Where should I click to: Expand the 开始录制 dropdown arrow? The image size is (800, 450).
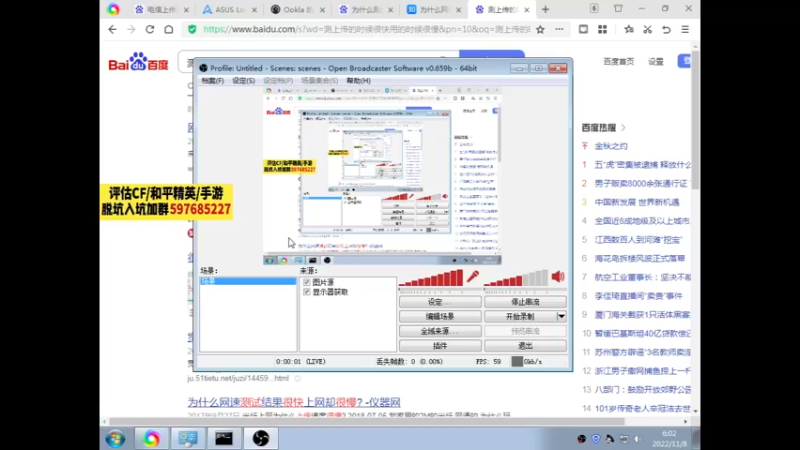click(561, 316)
